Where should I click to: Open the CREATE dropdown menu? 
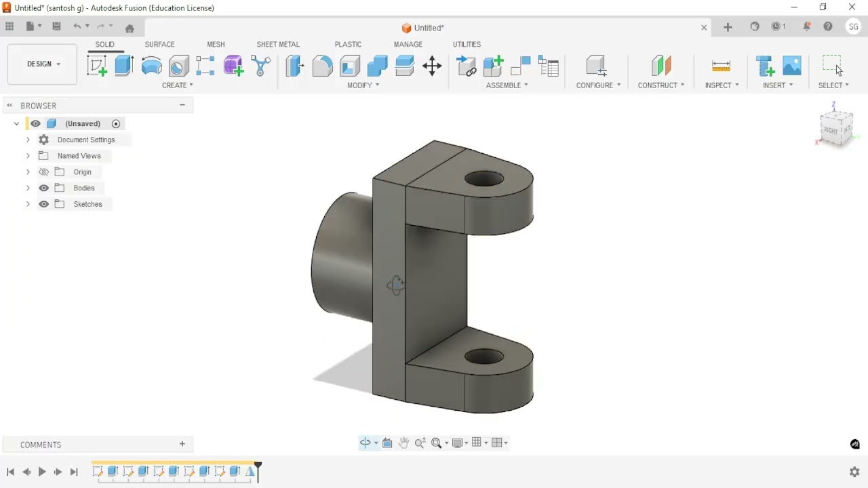pos(178,85)
